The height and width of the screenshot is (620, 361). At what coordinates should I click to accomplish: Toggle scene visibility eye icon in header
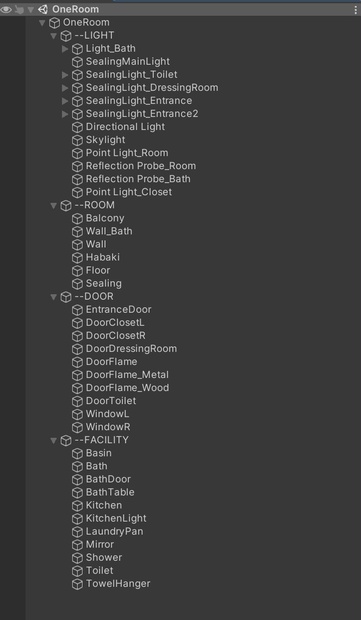pyautogui.click(x=6, y=9)
